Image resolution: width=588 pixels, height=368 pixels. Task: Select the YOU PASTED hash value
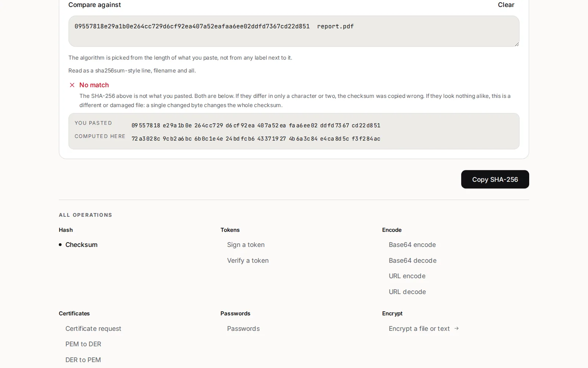click(x=256, y=125)
